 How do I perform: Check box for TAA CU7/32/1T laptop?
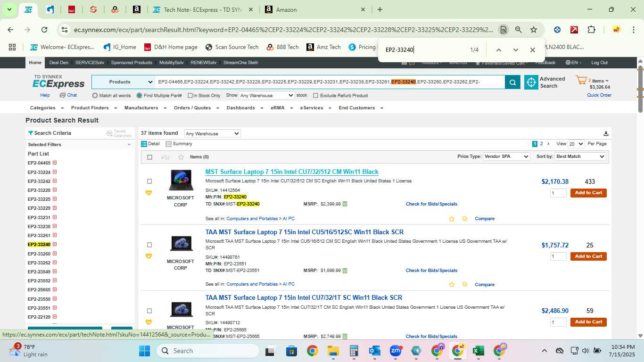(x=149, y=311)
